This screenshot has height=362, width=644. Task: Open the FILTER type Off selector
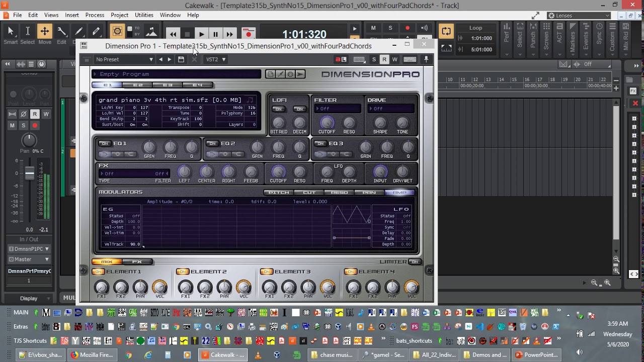click(x=338, y=109)
